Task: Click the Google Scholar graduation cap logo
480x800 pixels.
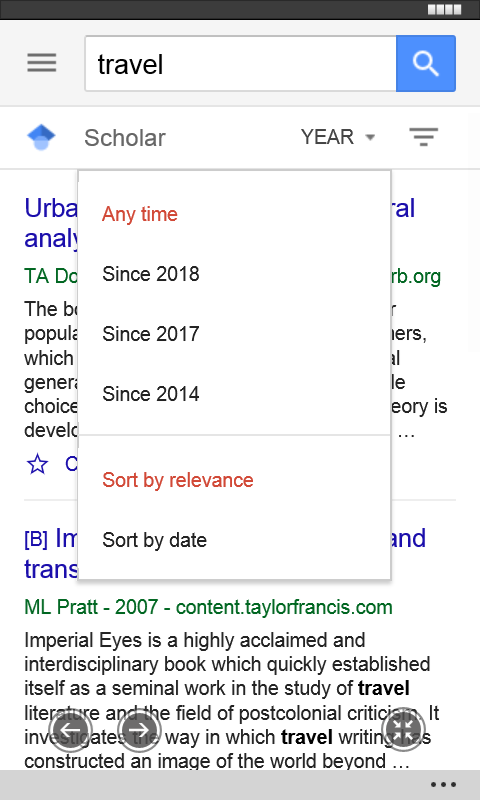Action: point(41,137)
